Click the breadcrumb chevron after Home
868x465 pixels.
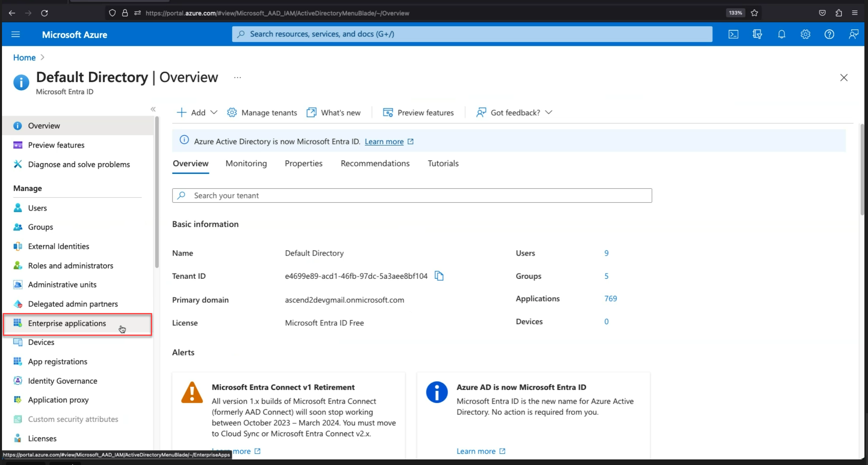[43, 57]
